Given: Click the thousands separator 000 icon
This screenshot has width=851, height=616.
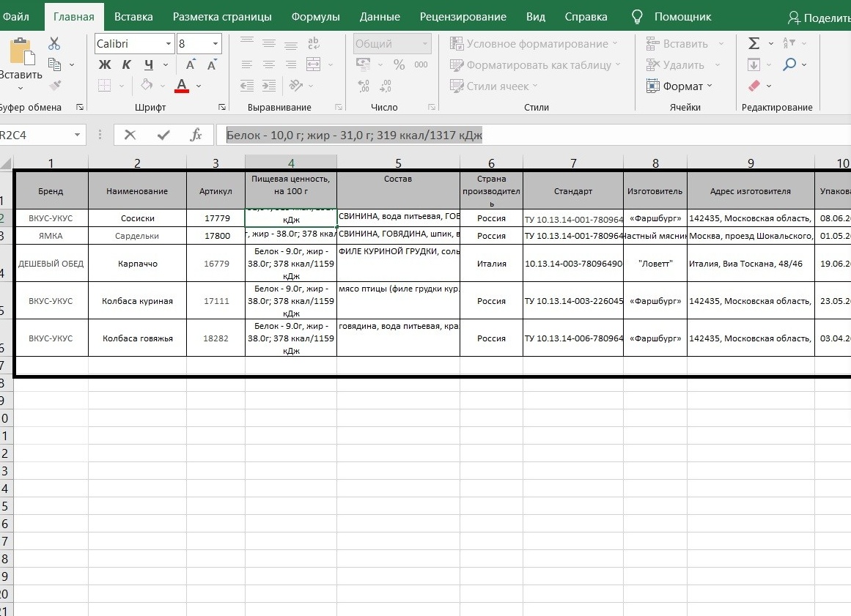Looking at the screenshot, I should click(x=421, y=64).
